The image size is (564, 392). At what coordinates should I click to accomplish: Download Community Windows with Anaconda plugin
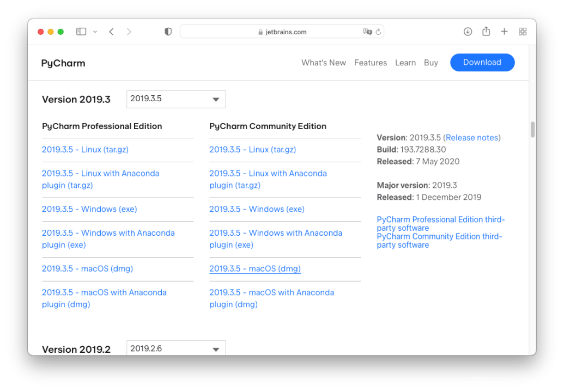276,239
